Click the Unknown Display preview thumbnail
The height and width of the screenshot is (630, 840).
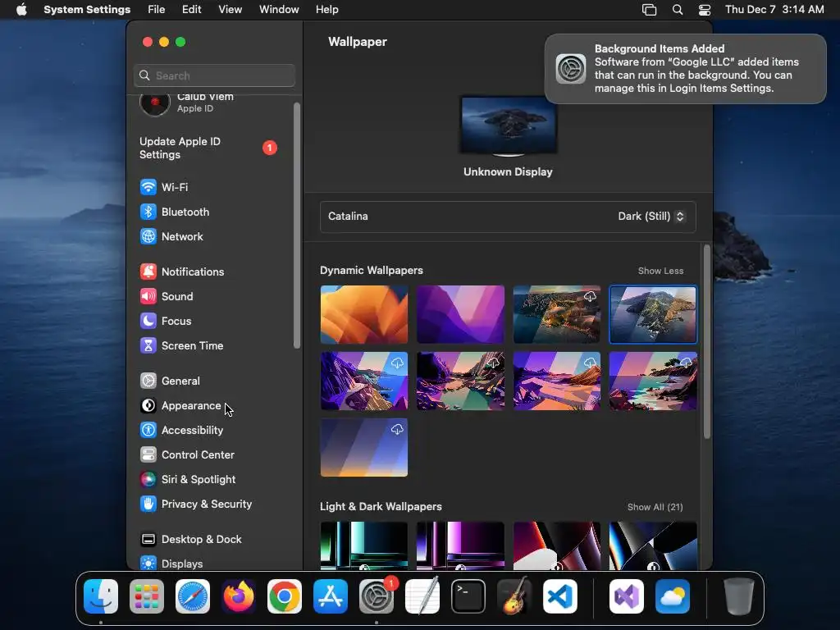point(509,126)
